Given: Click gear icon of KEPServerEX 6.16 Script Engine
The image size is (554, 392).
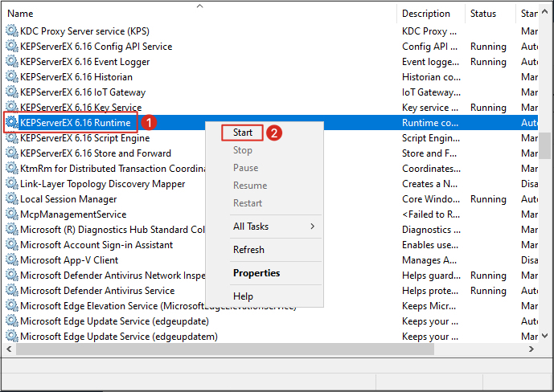Looking at the screenshot, I should [12, 137].
